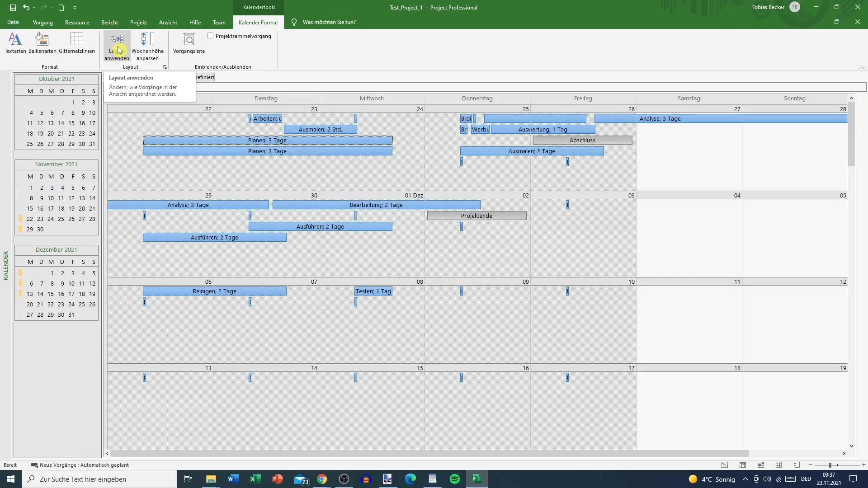868x488 pixels.
Task: Click the volume icon in the system tray
Action: [x=767, y=479]
